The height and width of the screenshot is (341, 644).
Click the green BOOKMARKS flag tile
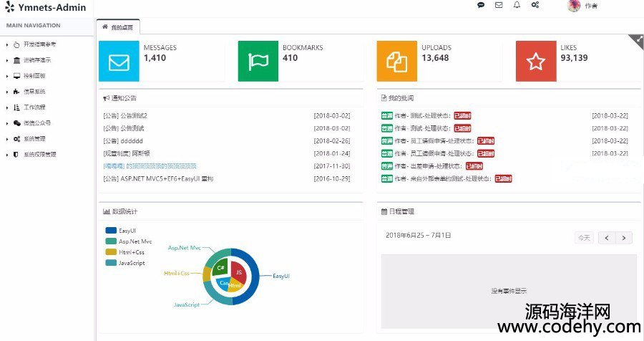click(258, 62)
